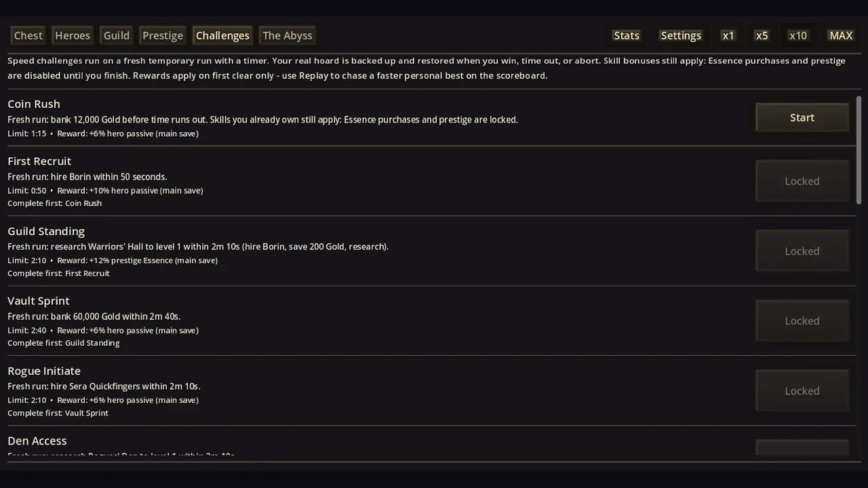Set buy multiplier to x10
This screenshot has width=868, height=488.
pos(798,35)
